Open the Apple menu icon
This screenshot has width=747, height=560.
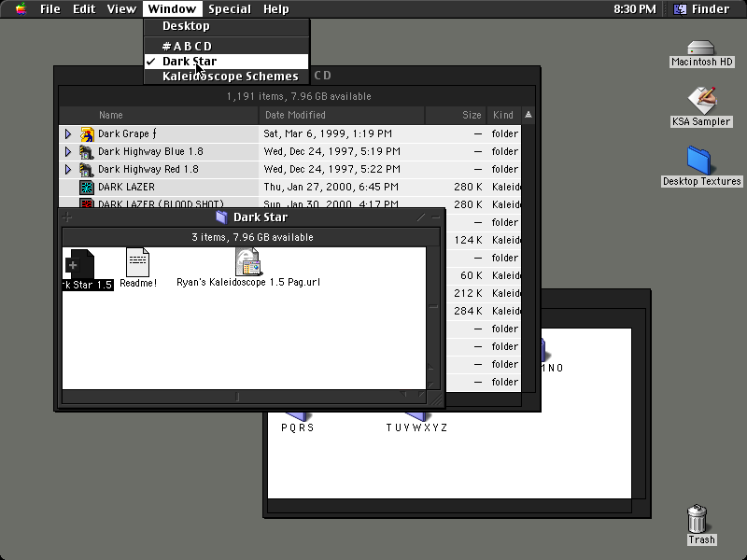[x=20, y=9]
